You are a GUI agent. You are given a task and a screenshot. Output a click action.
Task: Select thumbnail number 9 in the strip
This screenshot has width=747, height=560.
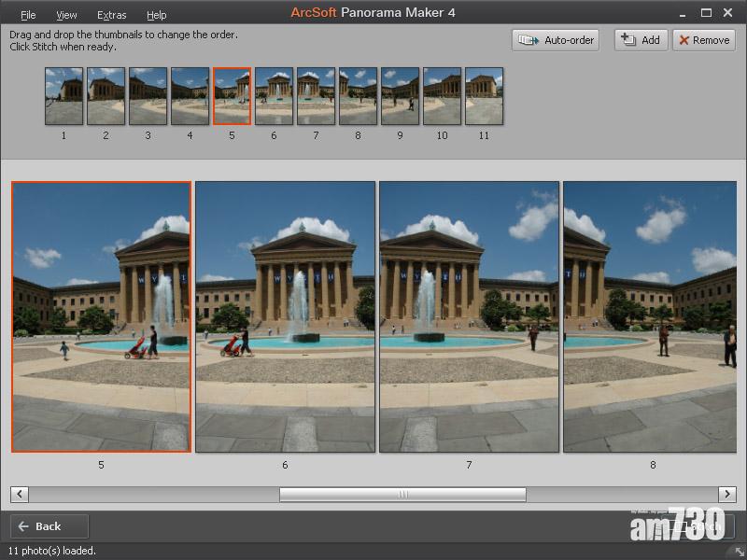pyautogui.click(x=400, y=96)
